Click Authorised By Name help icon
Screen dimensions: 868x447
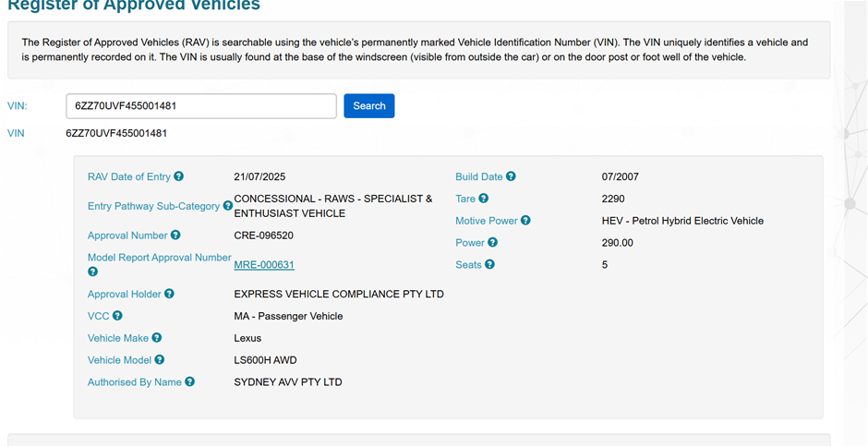coord(189,381)
